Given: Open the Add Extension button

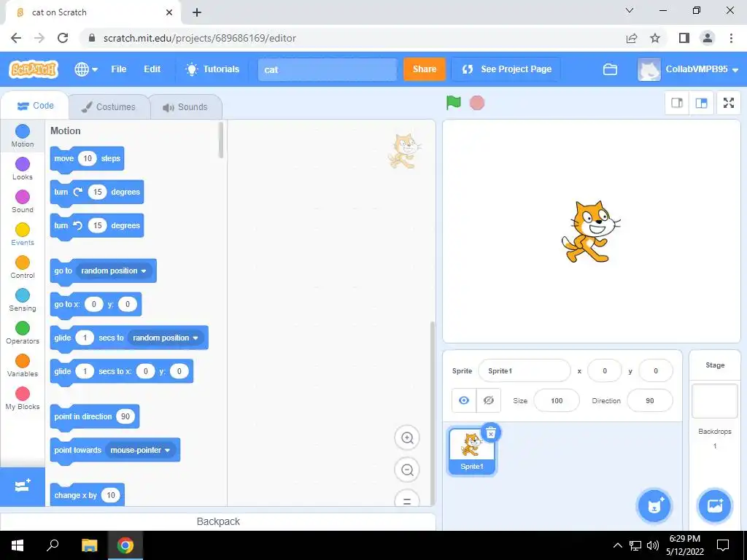Looking at the screenshot, I should point(23,486).
